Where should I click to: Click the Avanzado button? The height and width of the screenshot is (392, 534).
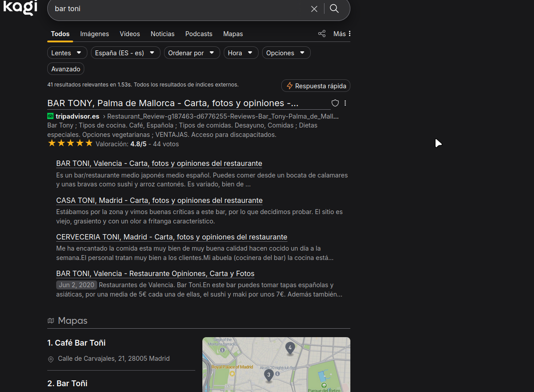tap(66, 69)
